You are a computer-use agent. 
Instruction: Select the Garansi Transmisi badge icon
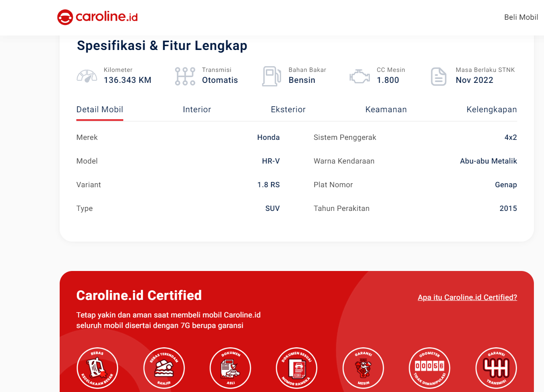[496, 368]
